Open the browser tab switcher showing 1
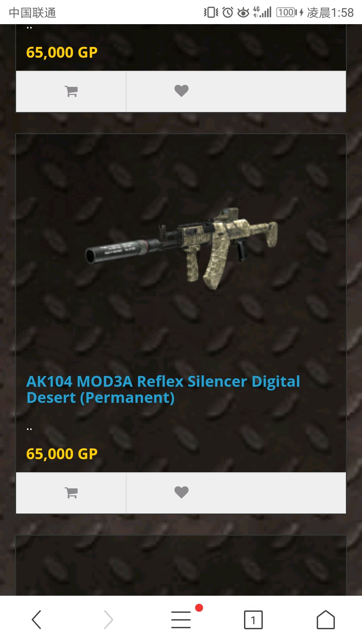Screen dimensions: 362x644 253,620
